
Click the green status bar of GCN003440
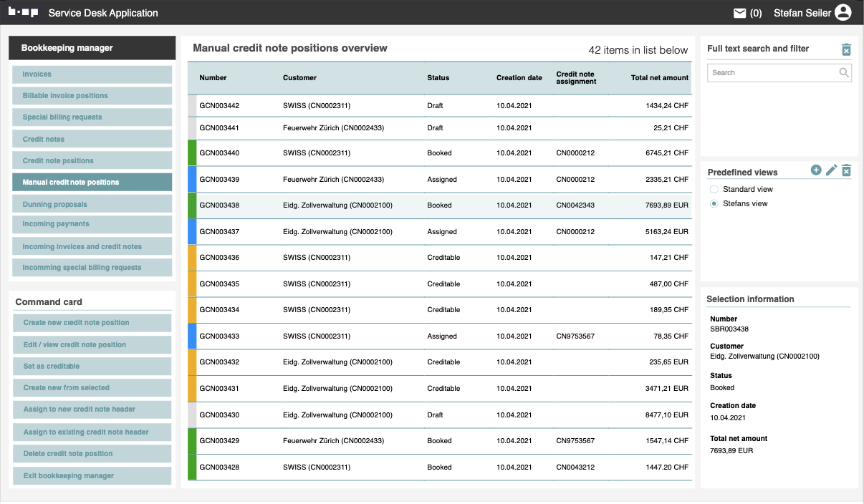tap(191, 153)
